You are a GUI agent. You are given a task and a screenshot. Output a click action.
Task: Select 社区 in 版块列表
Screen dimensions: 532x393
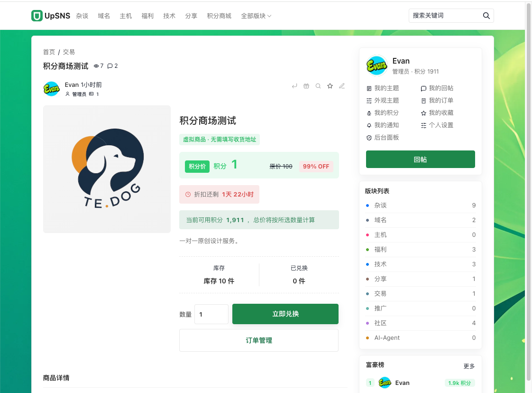pyautogui.click(x=421, y=323)
